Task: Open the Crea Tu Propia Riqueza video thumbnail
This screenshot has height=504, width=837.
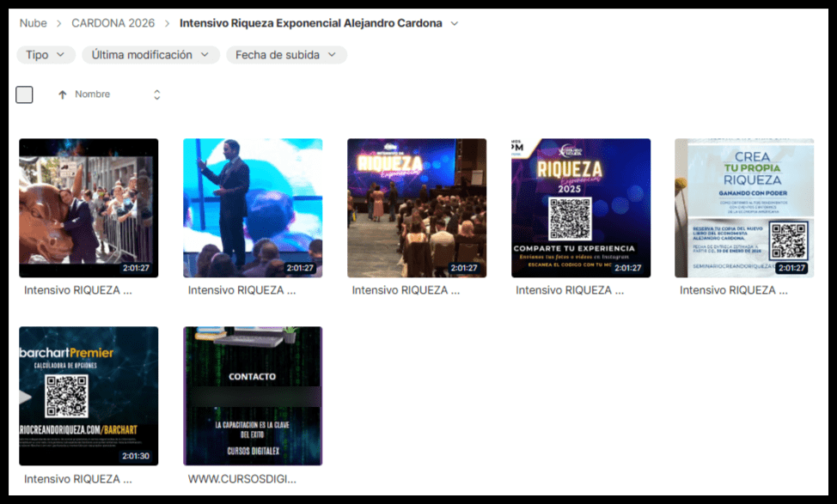Action: coord(744,208)
